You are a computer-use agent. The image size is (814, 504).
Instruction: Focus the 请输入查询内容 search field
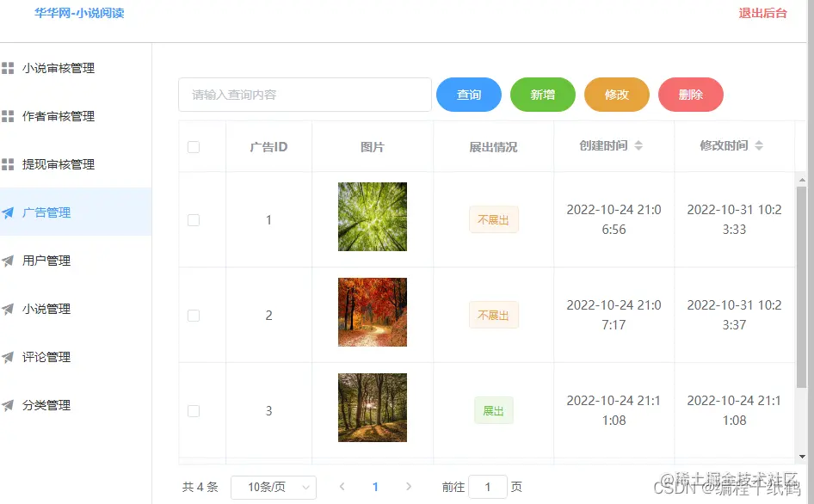[x=305, y=95]
